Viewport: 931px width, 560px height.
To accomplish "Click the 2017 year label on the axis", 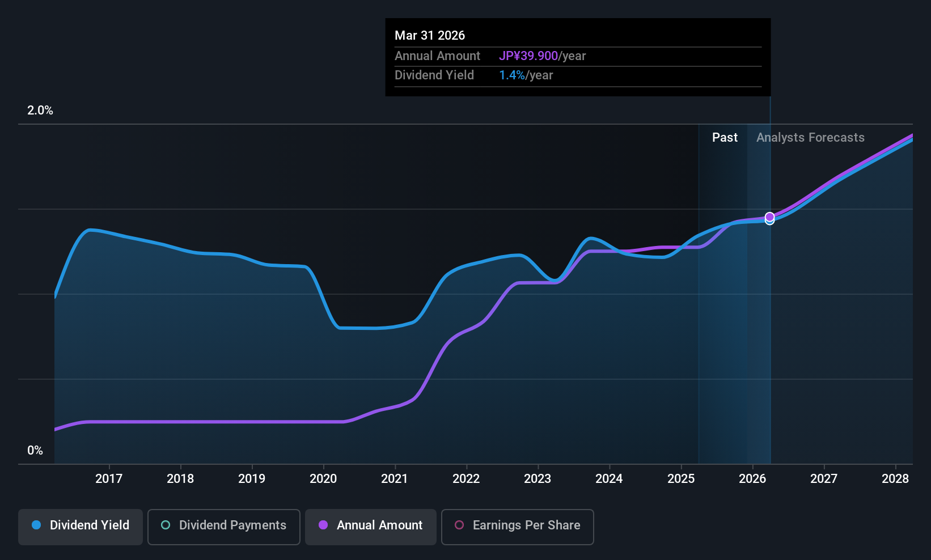I will [109, 479].
